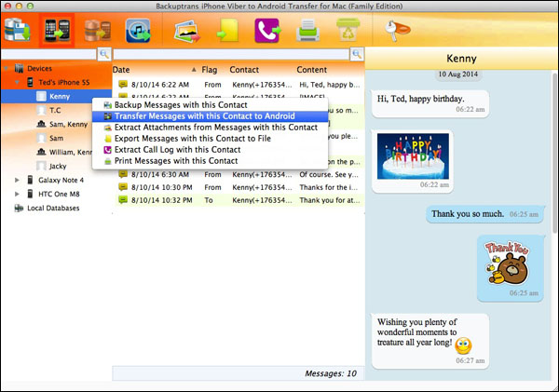The width and height of the screenshot is (559, 392).
Task: Expand the HTC One M8 device
Action: (17, 195)
